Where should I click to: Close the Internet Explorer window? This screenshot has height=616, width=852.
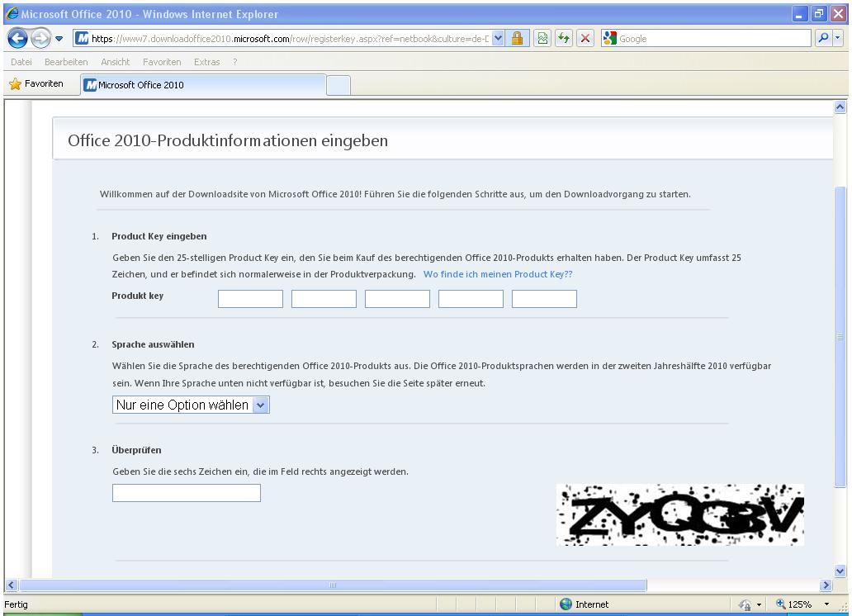838,13
